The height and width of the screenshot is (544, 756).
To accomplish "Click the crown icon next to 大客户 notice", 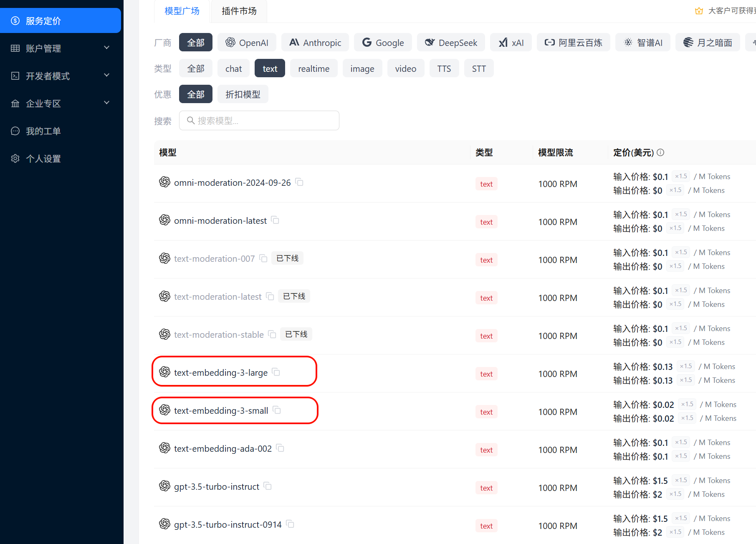I will pos(699,11).
